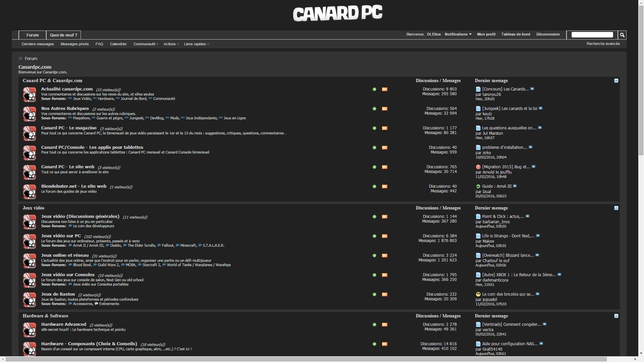Viewport: 644px width, 362px height.
Task: Open the FAQ menu item
Action: pos(99,44)
